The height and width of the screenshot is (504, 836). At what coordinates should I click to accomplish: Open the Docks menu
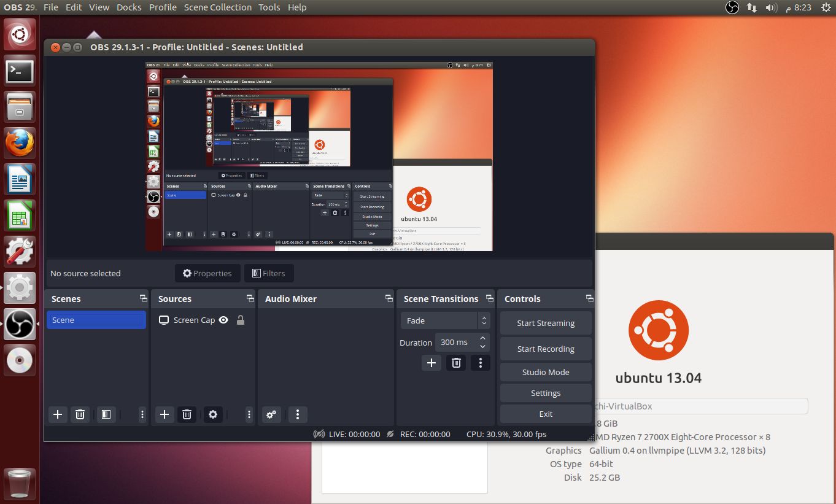tap(129, 7)
